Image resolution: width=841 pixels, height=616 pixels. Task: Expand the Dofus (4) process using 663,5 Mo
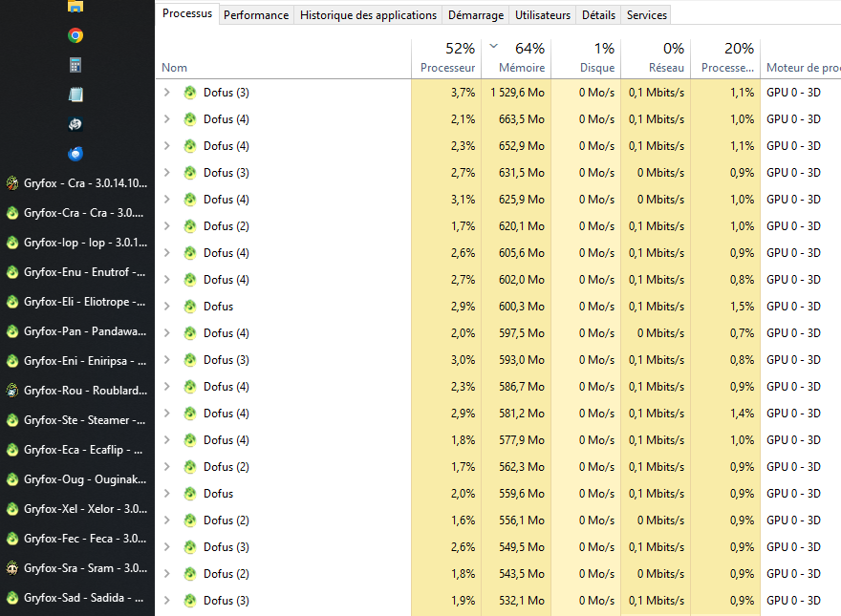(x=167, y=119)
